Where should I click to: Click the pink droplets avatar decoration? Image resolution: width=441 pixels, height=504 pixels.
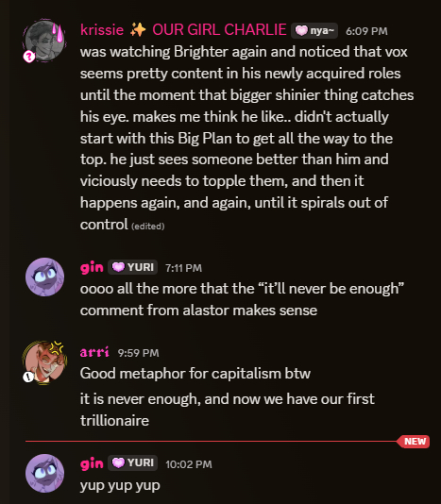coord(58,32)
